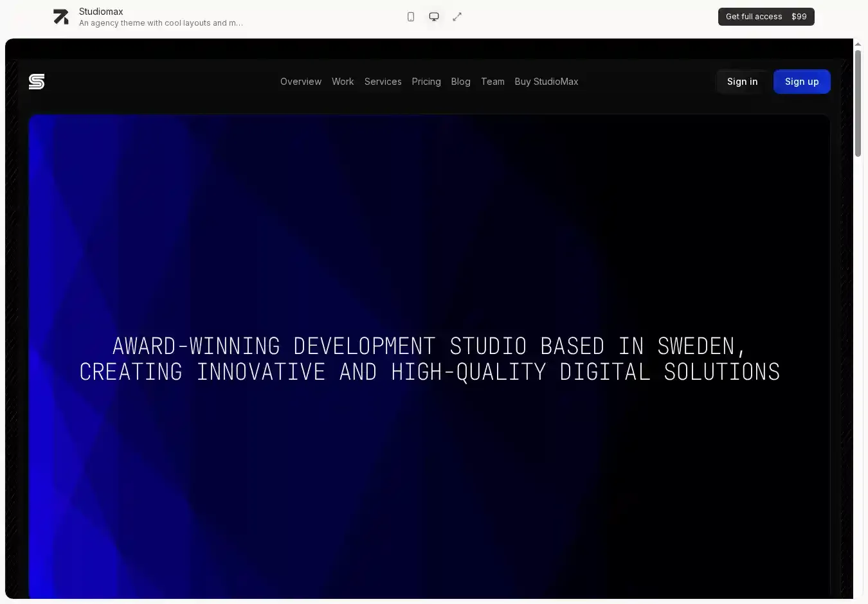Follow the Buy StudioMax link
868x604 pixels.
pyautogui.click(x=547, y=82)
